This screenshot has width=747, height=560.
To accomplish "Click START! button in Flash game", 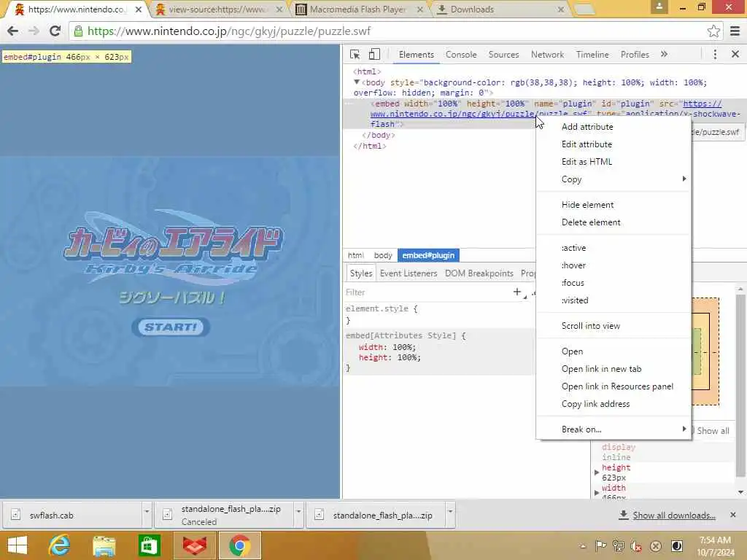I will [171, 327].
